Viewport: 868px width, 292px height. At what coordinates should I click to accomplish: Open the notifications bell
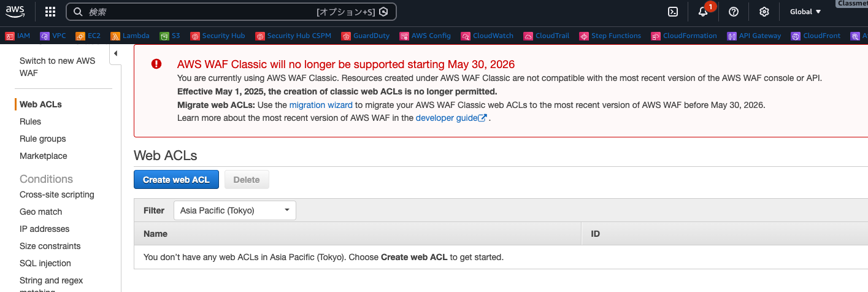tap(703, 12)
